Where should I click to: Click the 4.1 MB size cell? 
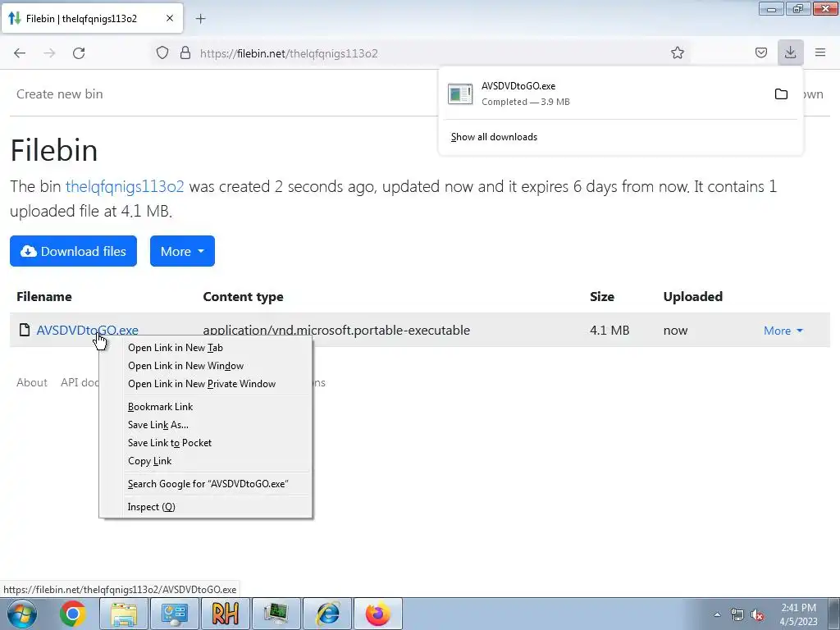[x=609, y=330]
